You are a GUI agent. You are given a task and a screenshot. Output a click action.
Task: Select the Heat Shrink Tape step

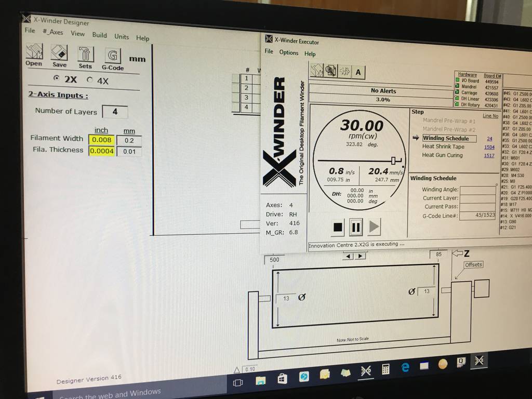443,147
